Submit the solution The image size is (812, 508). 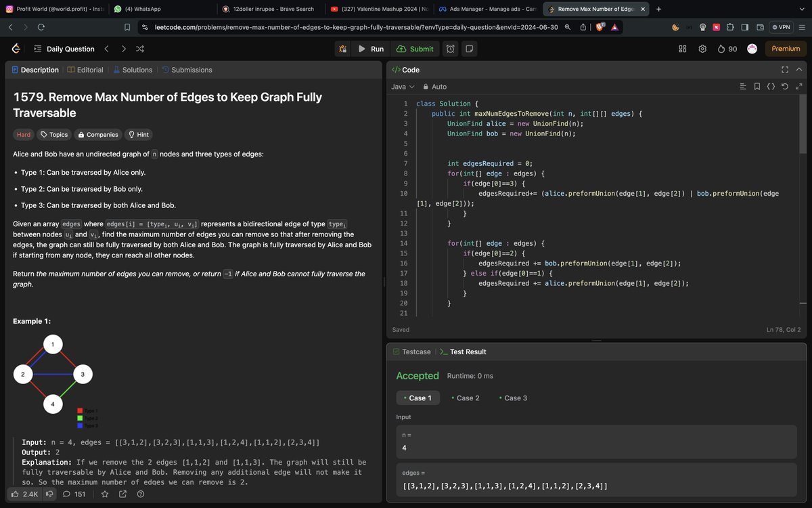(415, 49)
